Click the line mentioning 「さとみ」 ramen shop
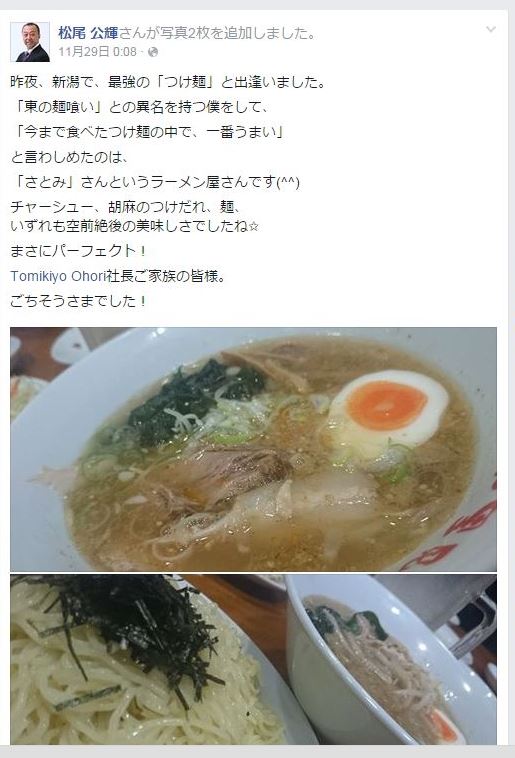 155,182
